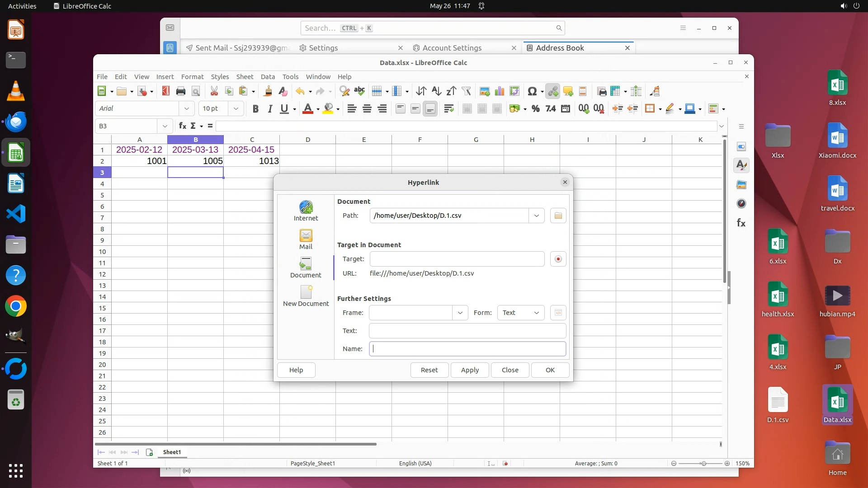The width and height of the screenshot is (868, 488).
Task: Open the Form dropdown showing Text
Action: pos(520,313)
